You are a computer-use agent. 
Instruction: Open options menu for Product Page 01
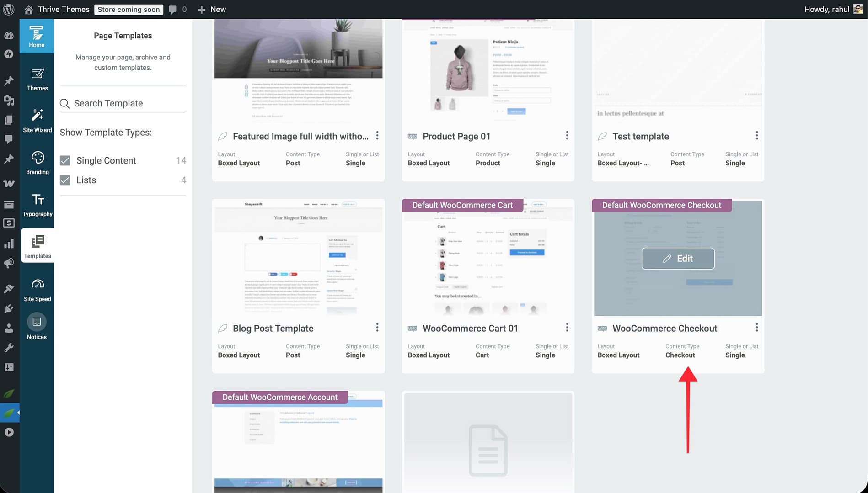567,136
